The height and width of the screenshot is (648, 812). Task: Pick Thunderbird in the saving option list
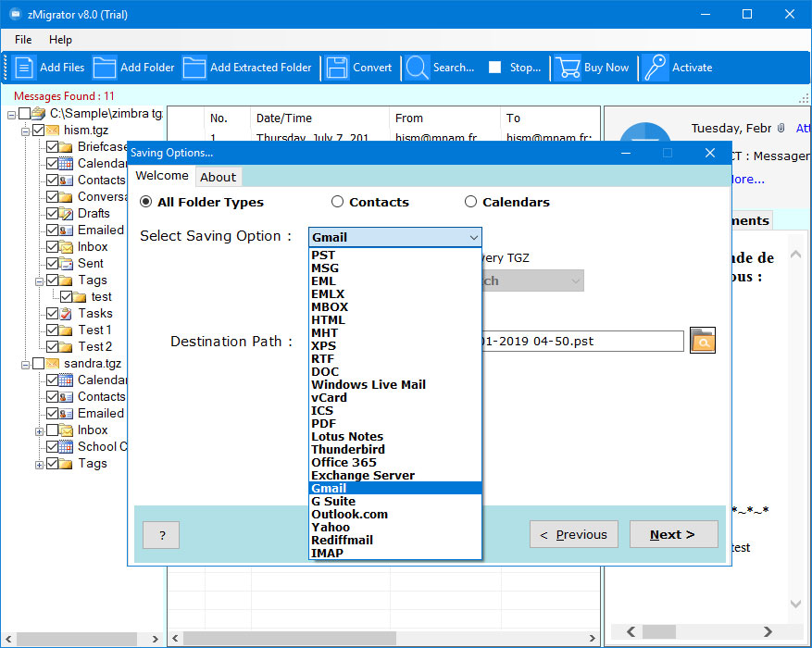click(x=395, y=449)
